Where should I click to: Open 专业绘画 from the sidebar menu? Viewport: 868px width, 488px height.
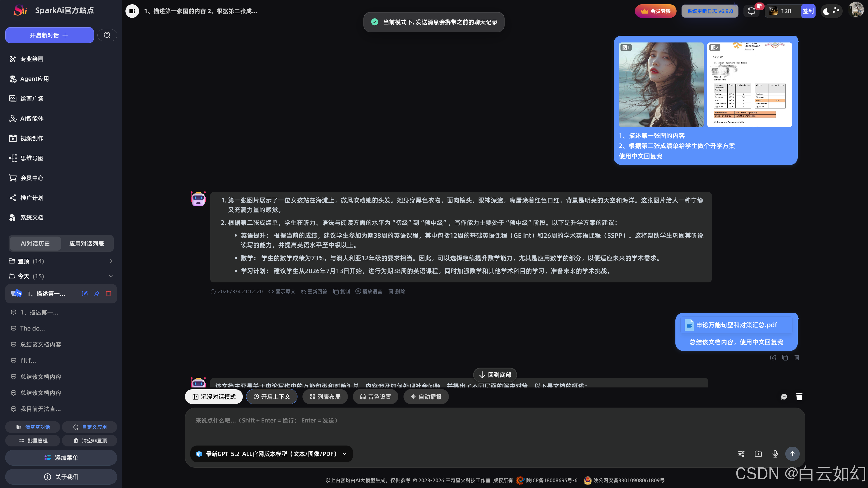(32, 59)
